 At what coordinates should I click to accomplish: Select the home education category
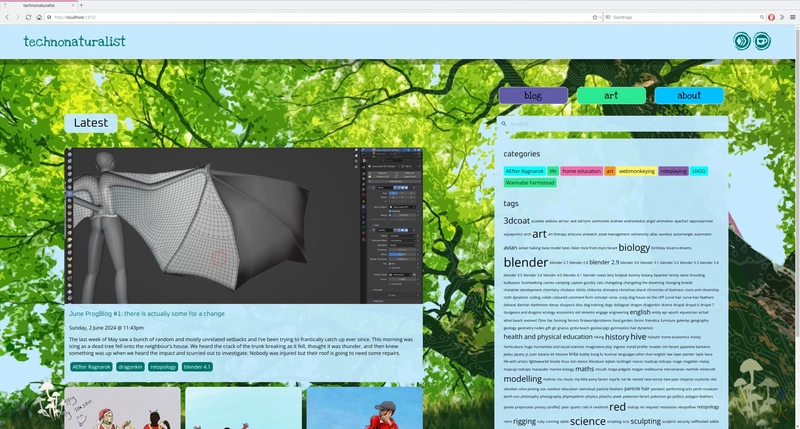click(582, 171)
